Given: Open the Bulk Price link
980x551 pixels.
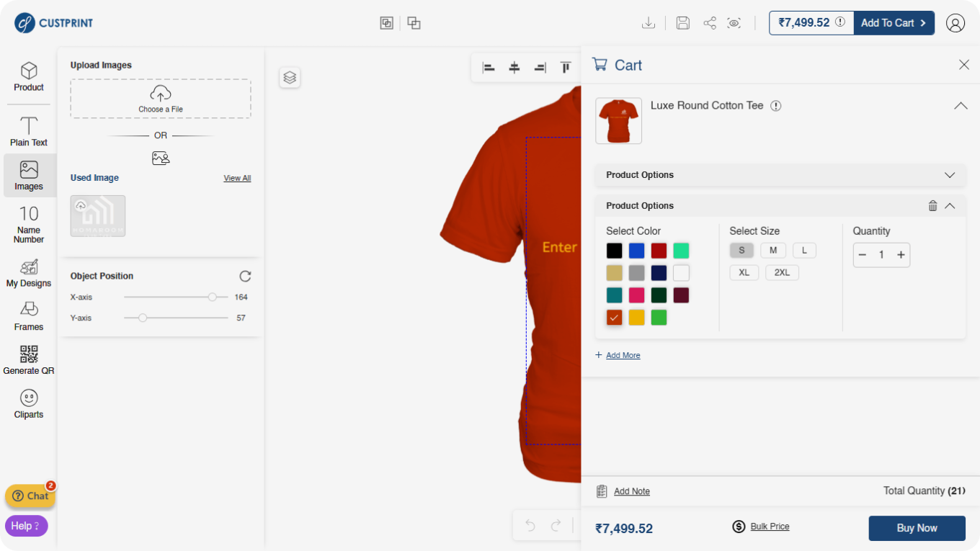Looking at the screenshot, I should pos(770,527).
